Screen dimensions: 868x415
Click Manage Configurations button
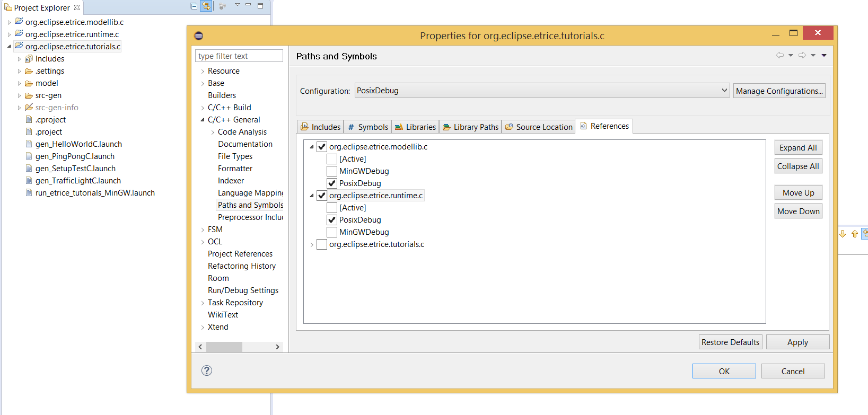pyautogui.click(x=779, y=91)
